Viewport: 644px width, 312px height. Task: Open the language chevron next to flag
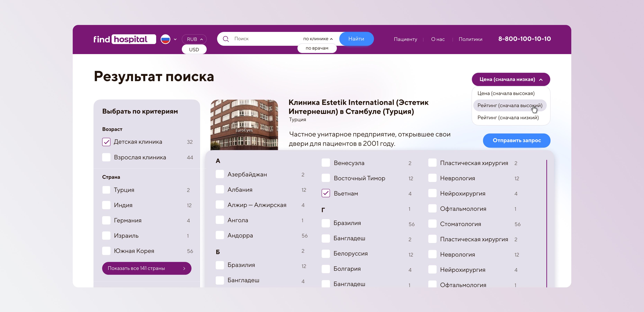tap(175, 39)
